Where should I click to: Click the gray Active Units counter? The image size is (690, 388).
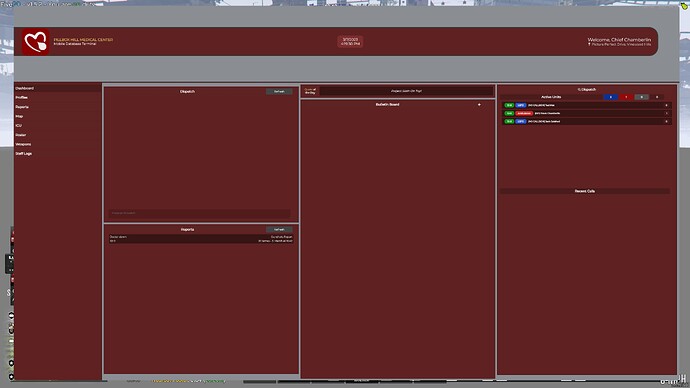tap(642, 97)
